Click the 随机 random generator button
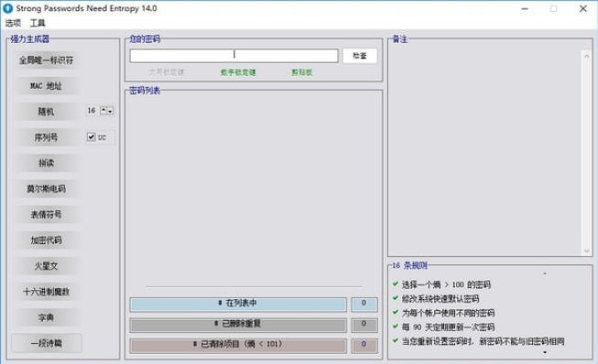The height and width of the screenshot is (364, 598). [x=46, y=112]
